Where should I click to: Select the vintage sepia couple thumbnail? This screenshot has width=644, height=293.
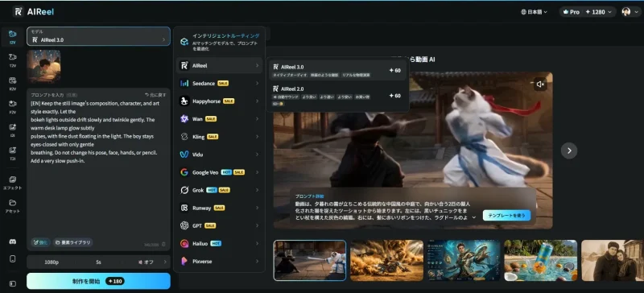point(613,261)
